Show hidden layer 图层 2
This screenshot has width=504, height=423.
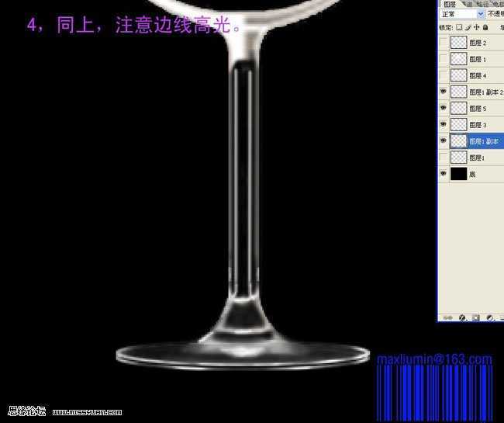pyautogui.click(x=444, y=43)
